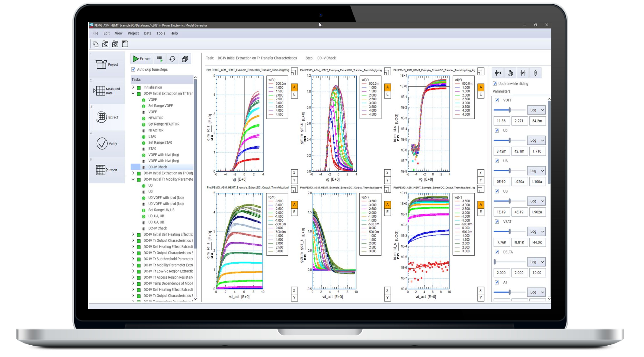Open the Project workflow step
Image resolution: width=644 pixels, height=357 pixels.
(107, 64)
